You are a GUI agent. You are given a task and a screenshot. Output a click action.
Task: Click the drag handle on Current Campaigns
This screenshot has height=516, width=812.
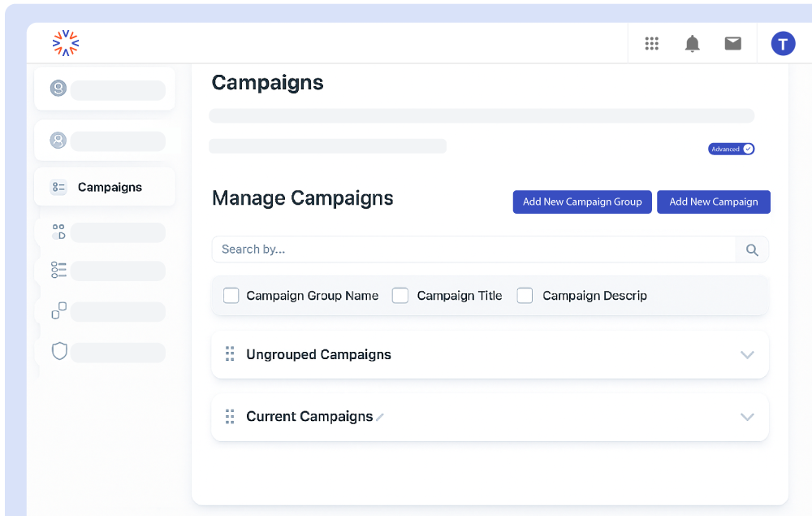(x=230, y=417)
